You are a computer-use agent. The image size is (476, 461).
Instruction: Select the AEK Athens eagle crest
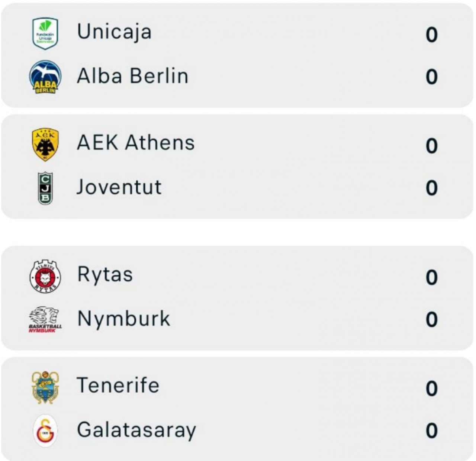45,144
